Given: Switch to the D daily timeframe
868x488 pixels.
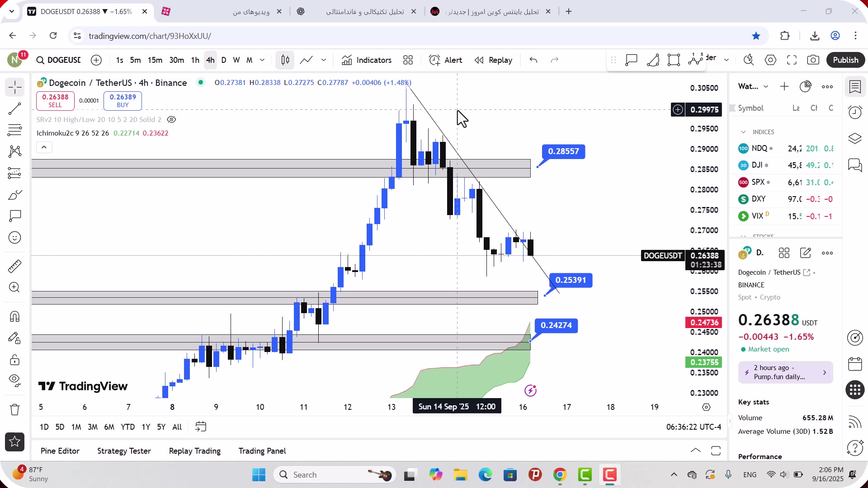Looking at the screenshot, I should pos(224,60).
